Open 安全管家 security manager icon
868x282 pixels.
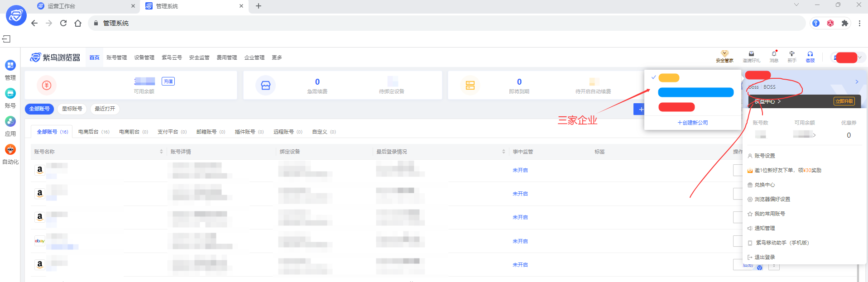coord(724,54)
